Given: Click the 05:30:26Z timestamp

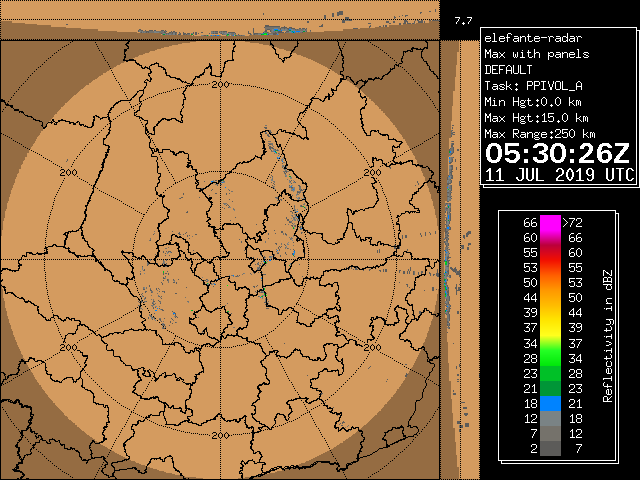Looking at the screenshot, I should pos(558,154).
